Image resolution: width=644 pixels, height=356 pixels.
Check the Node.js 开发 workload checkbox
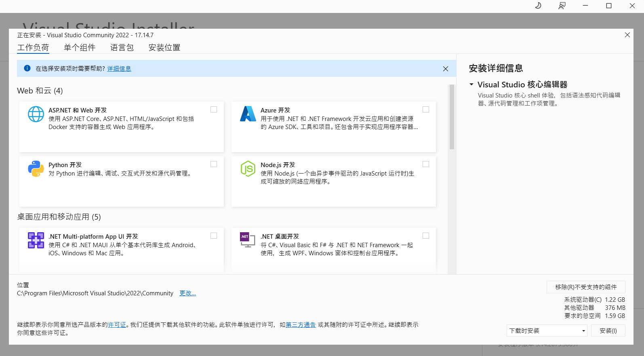[426, 164]
